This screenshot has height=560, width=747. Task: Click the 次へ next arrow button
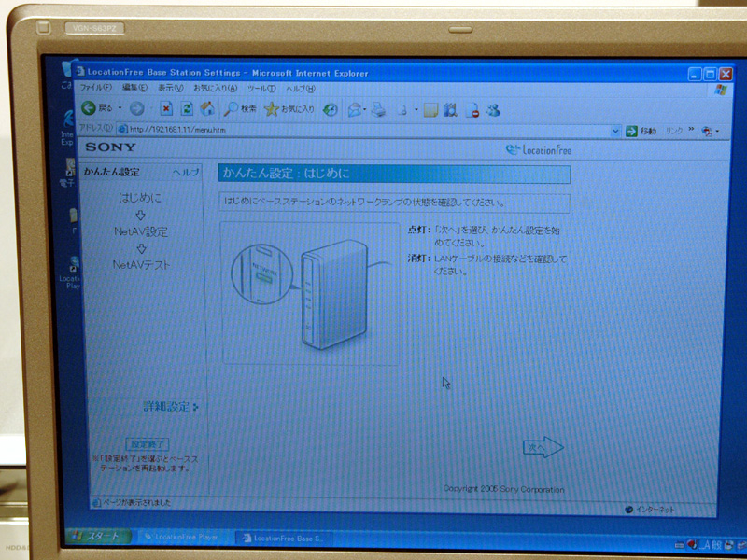543,447
